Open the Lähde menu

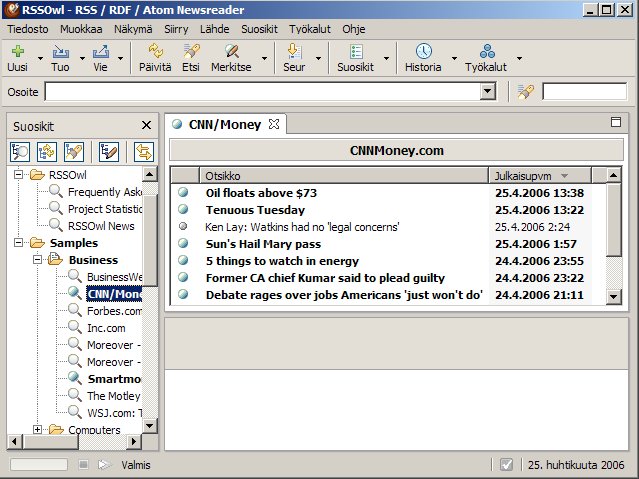[214, 29]
